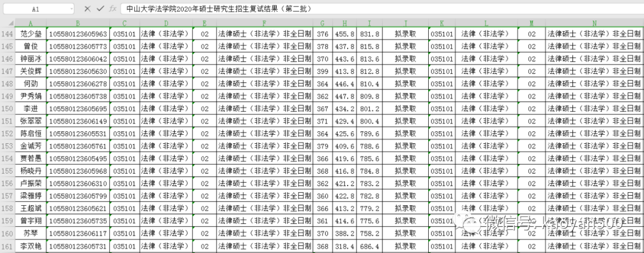Open the fx insert function icon
644x253 pixels.
pyautogui.click(x=113, y=8)
